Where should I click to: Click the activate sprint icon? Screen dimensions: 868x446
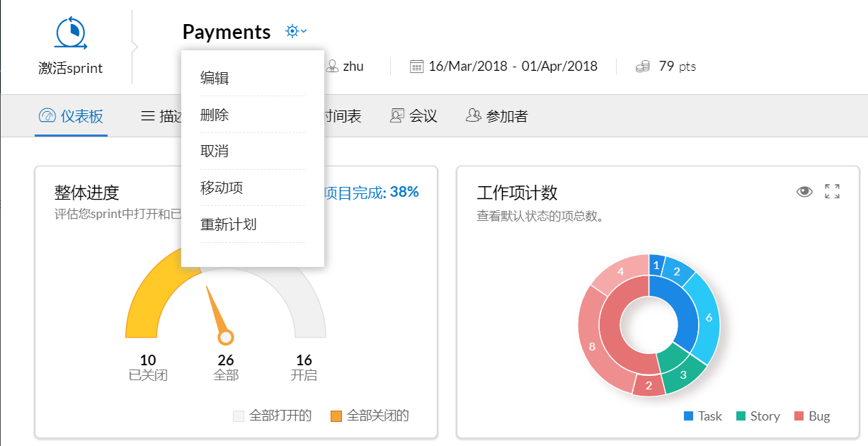(x=70, y=33)
